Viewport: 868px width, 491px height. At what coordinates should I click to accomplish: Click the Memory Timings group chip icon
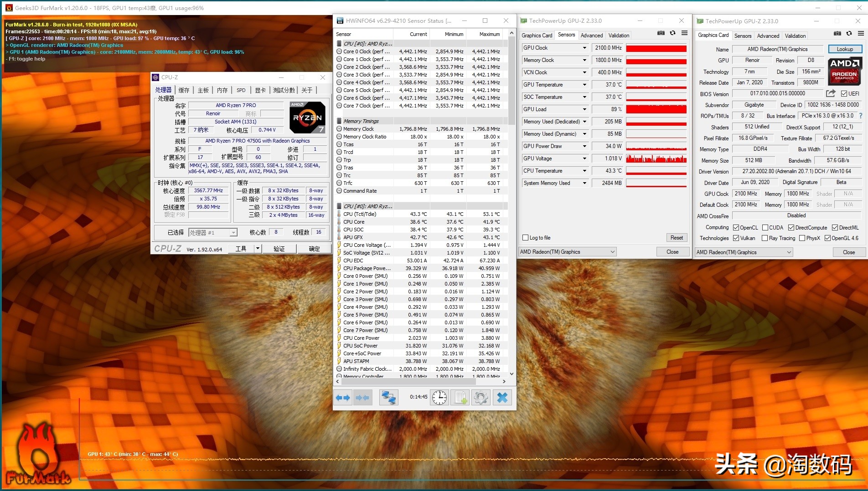(339, 121)
